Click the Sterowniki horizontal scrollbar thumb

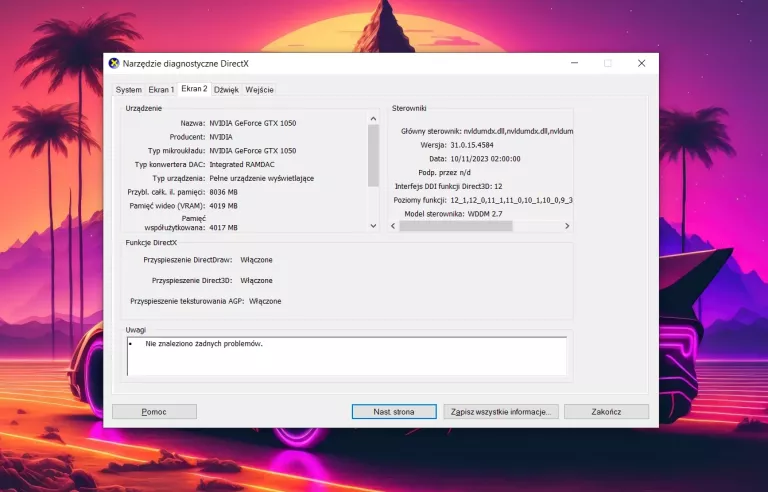pyautogui.click(x=456, y=226)
